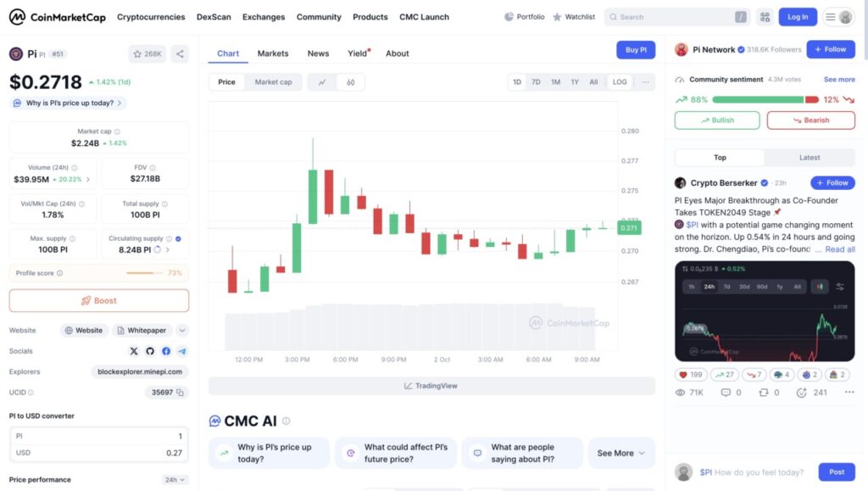Expand the See More CMC AI questions

tap(620, 453)
